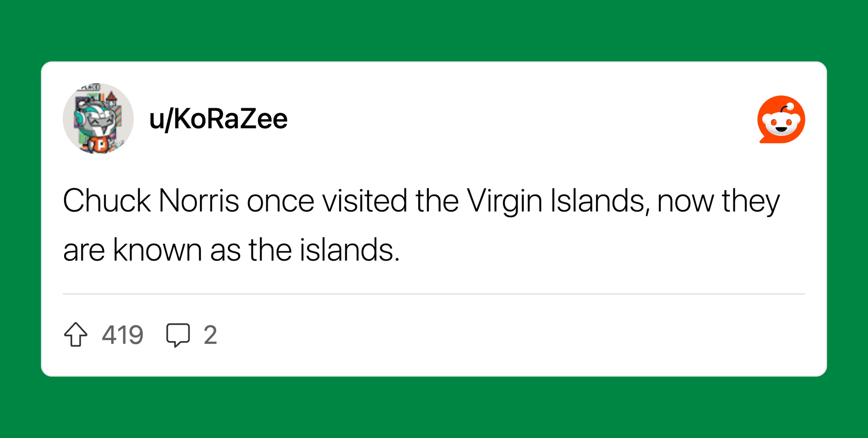868x438 pixels.
Task: Click the word "once" in the post
Action: pyautogui.click(x=280, y=201)
